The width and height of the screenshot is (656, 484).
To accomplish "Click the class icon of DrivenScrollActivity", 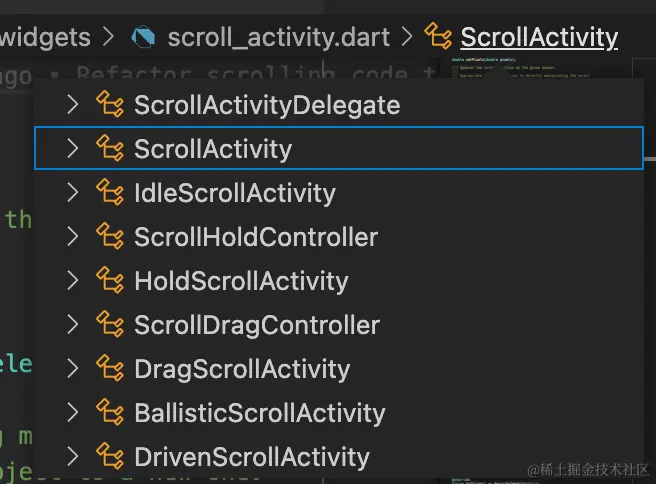I will 110,456.
